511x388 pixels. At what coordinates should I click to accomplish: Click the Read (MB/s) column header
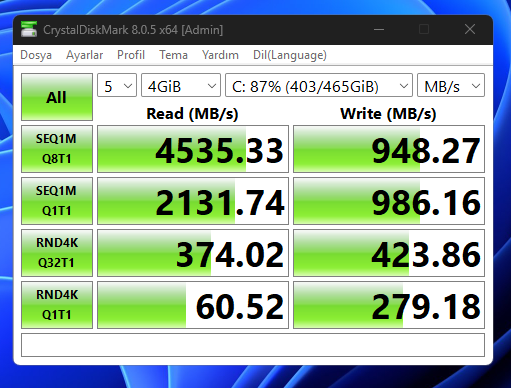[x=192, y=114]
